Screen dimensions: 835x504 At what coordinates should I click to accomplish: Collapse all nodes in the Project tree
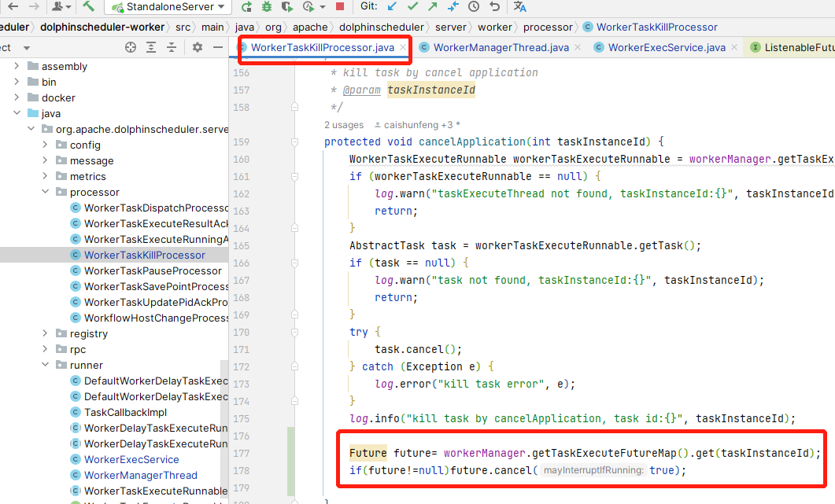pos(172,46)
